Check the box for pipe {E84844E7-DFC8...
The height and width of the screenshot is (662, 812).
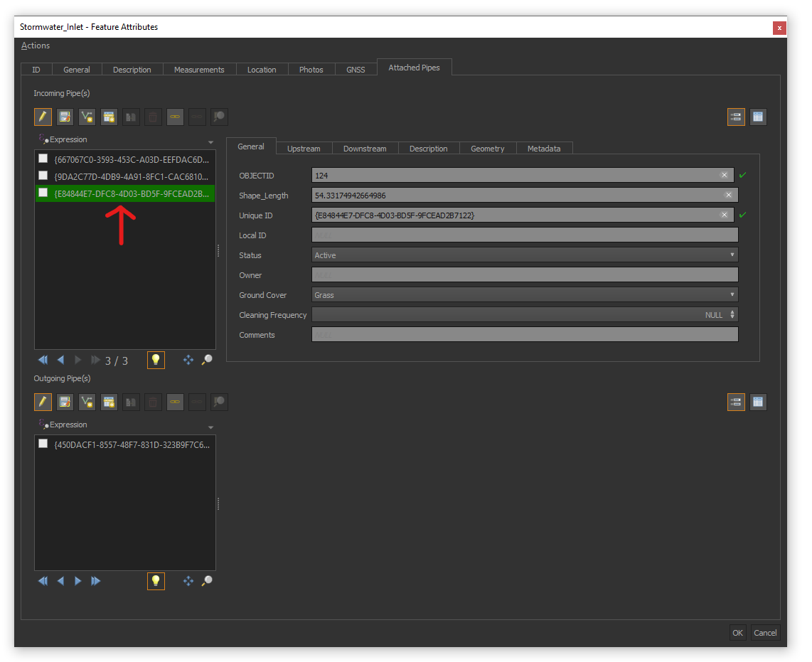click(x=43, y=193)
